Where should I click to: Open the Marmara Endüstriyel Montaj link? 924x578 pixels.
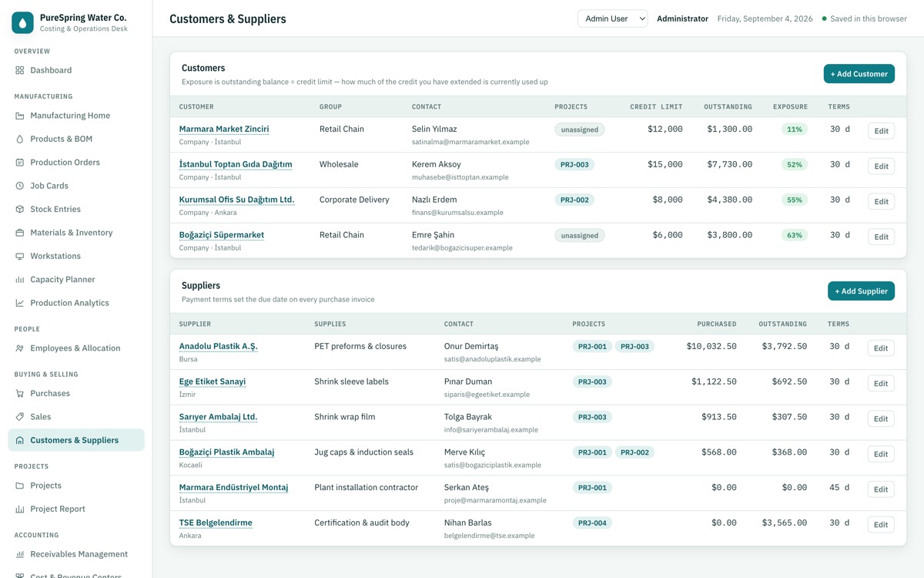pyautogui.click(x=233, y=488)
